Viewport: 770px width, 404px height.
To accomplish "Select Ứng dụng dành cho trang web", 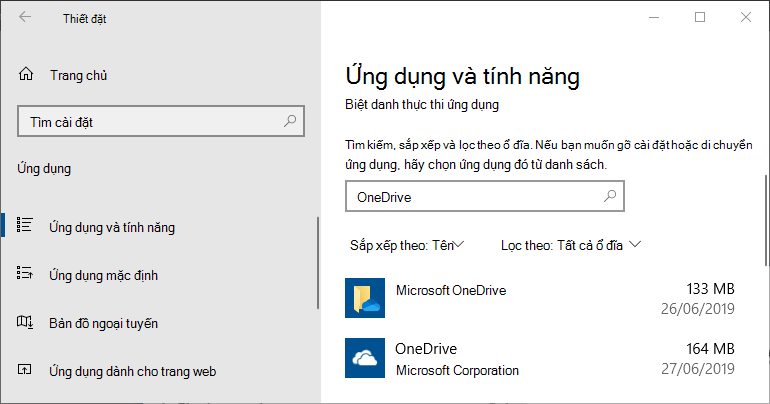I will click(133, 372).
